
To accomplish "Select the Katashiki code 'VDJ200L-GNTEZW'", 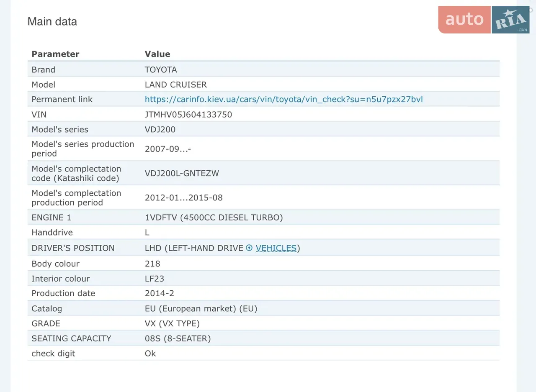I will (182, 173).
